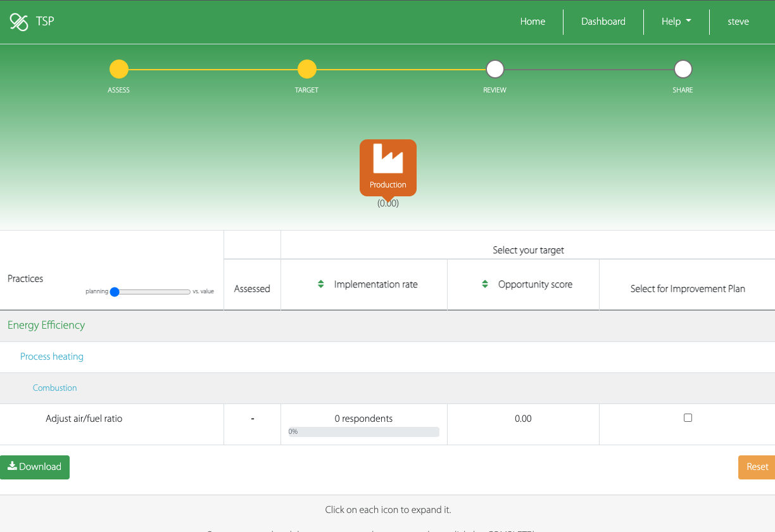Collapse the Energy Efficiency section
The height and width of the screenshot is (532, 775).
[46, 325]
